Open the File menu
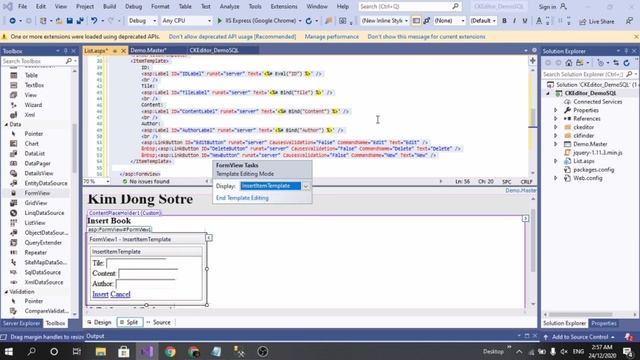 [22, 7]
